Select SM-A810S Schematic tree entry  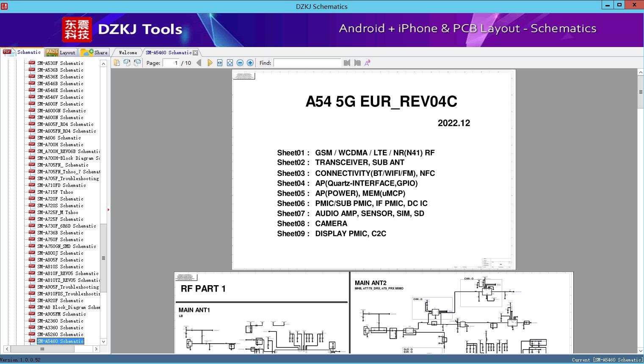(x=60, y=267)
